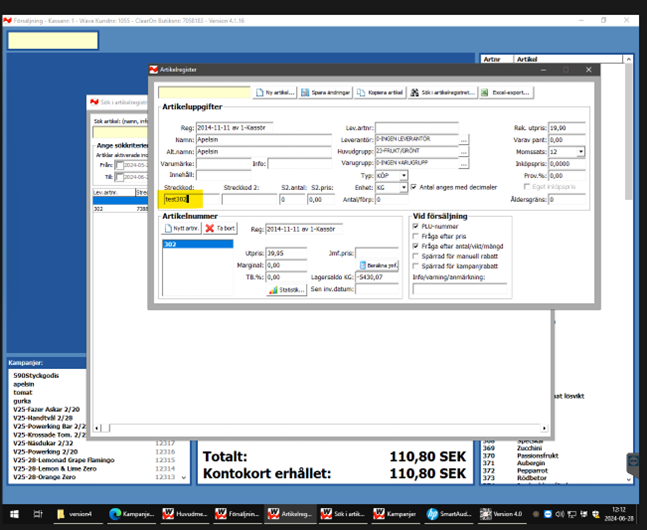Open the Enhet dropdown showing KG
The image size is (647, 530).
404,187
